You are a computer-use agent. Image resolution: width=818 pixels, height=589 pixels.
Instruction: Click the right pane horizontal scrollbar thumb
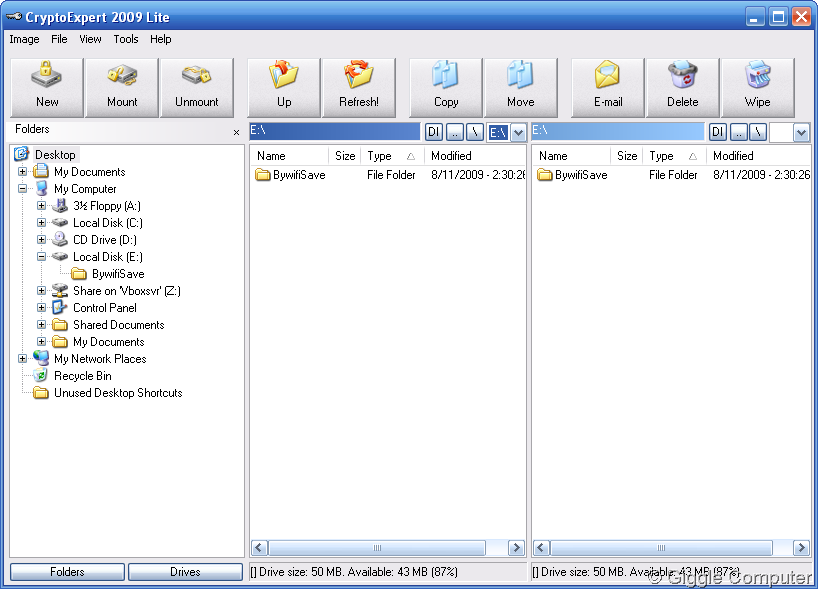[x=661, y=548]
